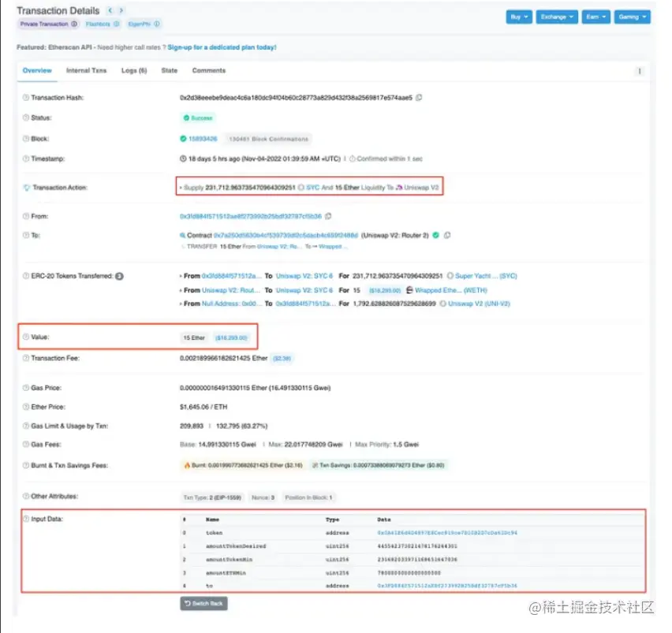Image resolution: width=672 pixels, height=633 pixels.
Task: Open block 15893426 link
Action: coord(203,139)
